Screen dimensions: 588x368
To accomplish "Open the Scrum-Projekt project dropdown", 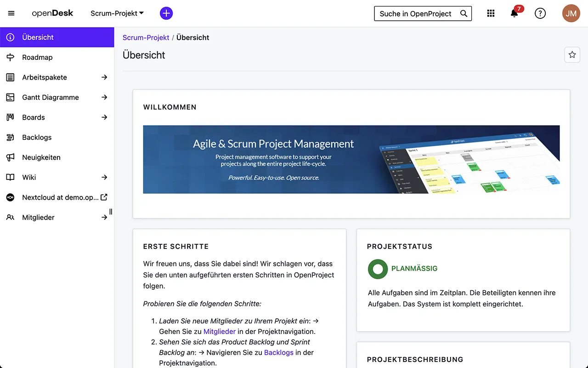I will click(116, 13).
